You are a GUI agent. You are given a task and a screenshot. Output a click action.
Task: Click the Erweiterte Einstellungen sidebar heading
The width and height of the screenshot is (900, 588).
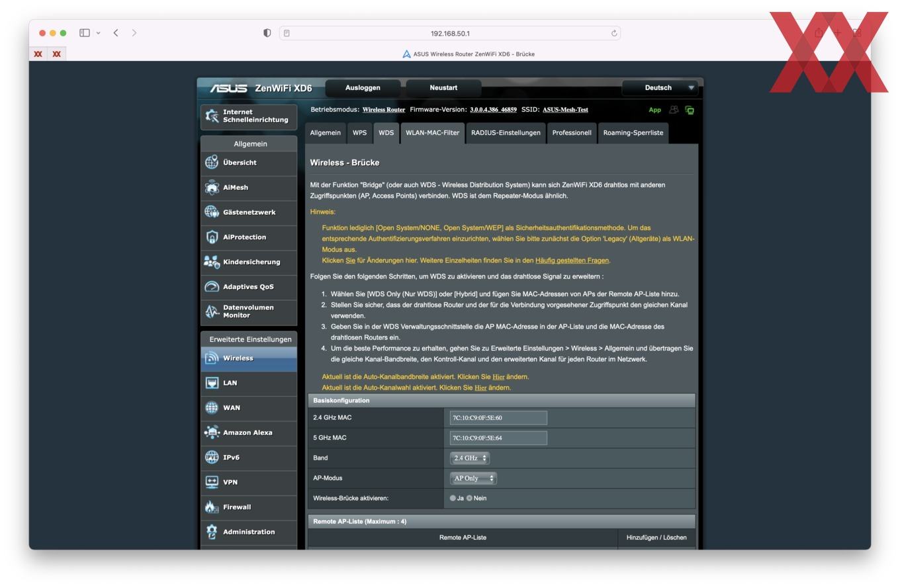pyautogui.click(x=250, y=339)
